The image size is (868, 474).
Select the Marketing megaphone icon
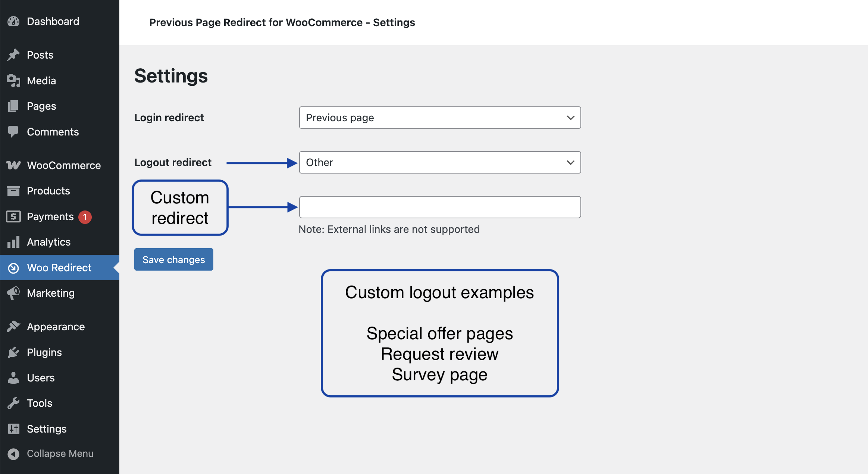coord(13,293)
